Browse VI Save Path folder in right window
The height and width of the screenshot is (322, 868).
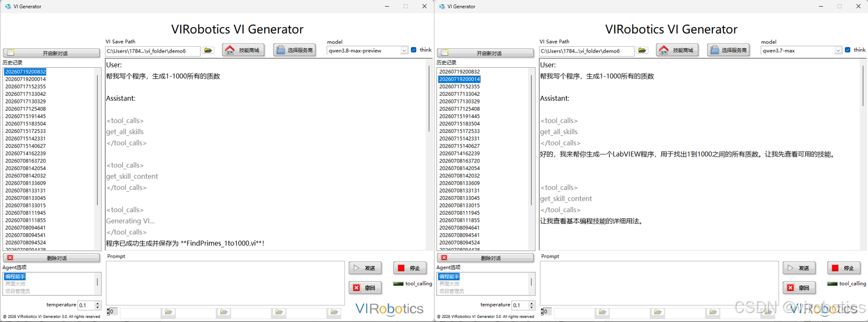pyautogui.click(x=642, y=51)
